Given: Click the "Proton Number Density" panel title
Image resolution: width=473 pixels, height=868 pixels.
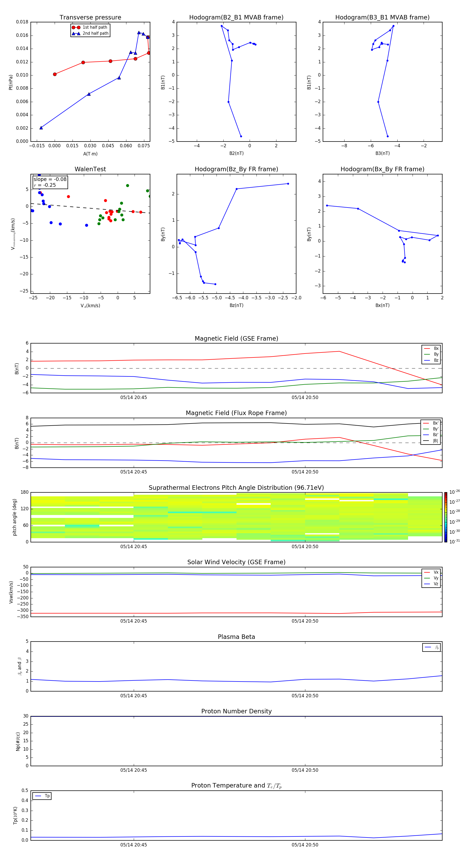Looking at the screenshot, I should point(236,711).
